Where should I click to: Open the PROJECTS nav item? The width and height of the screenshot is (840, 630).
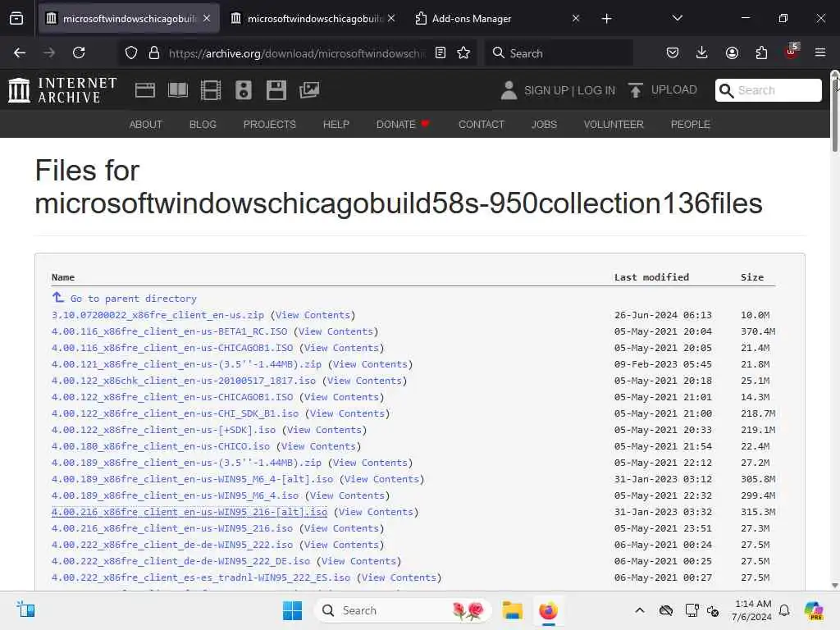coord(269,125)
